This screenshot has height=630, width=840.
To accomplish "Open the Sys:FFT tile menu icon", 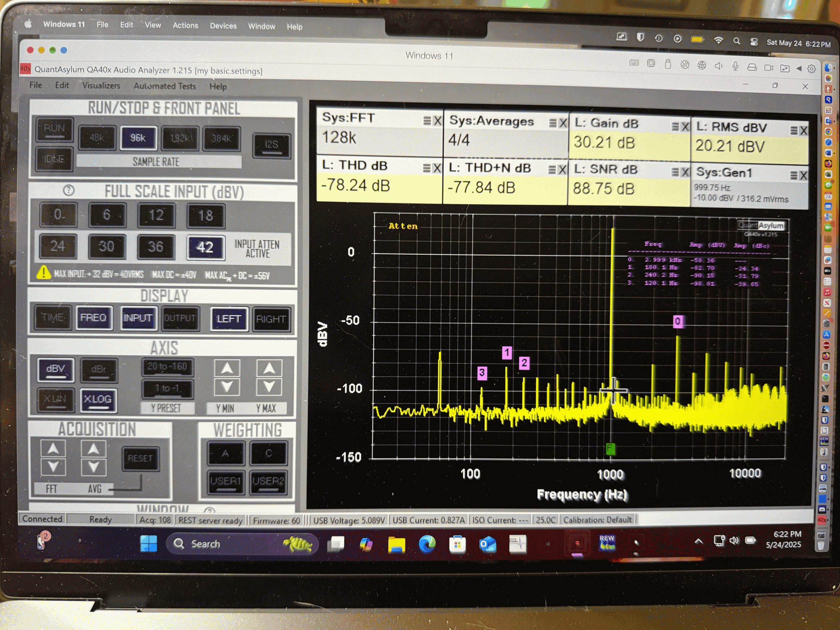I will tap(427, 121).
